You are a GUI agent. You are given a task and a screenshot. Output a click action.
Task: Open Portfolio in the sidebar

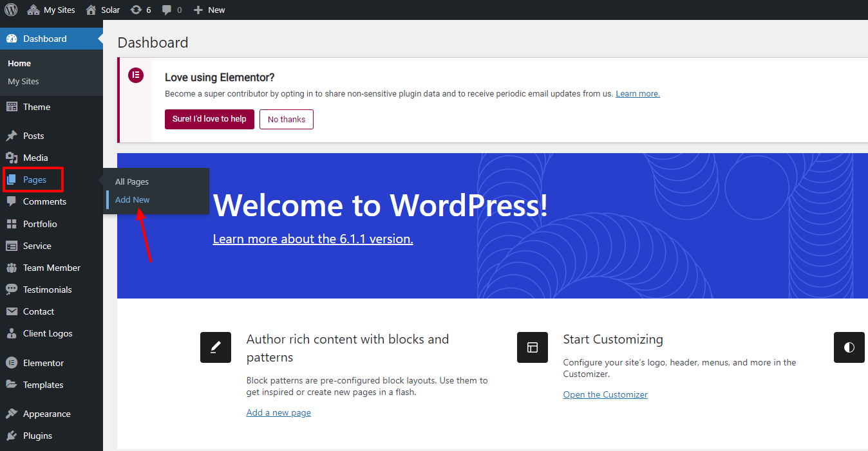[x=40, y=224]
